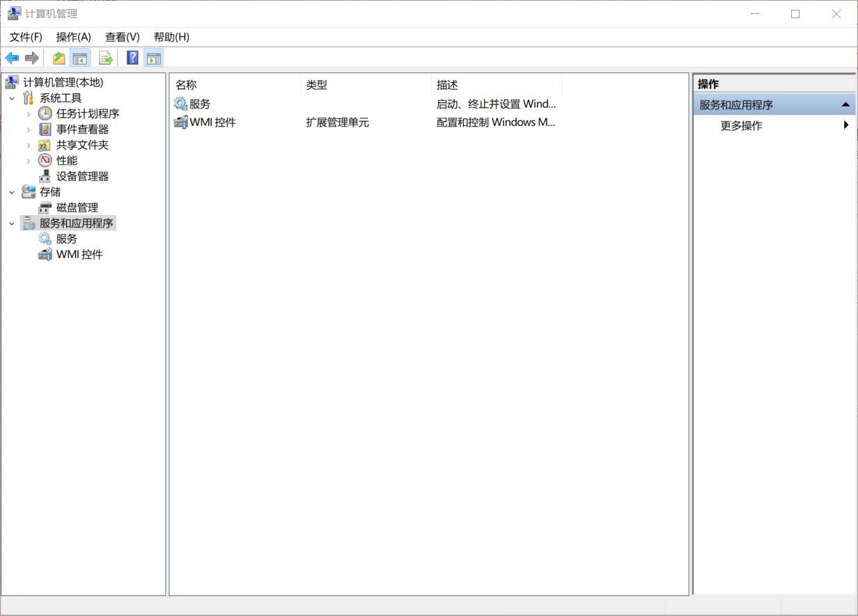Select the 共享文件夹 tree label
The image size is (858, 616).
point(82,145)
